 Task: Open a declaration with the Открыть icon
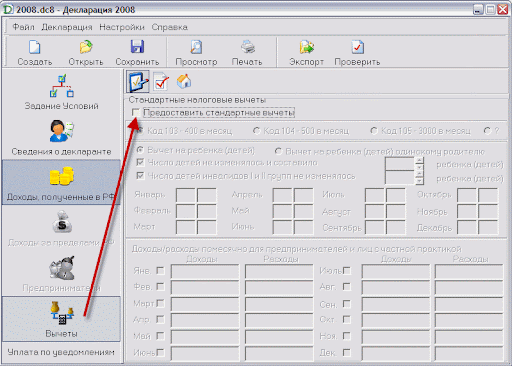pos(86,47)
